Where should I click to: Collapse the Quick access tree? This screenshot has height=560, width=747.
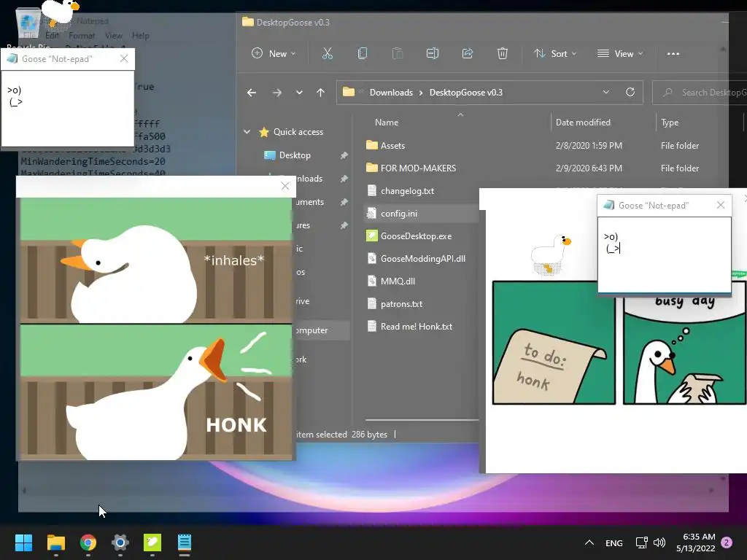coord(247,132)
